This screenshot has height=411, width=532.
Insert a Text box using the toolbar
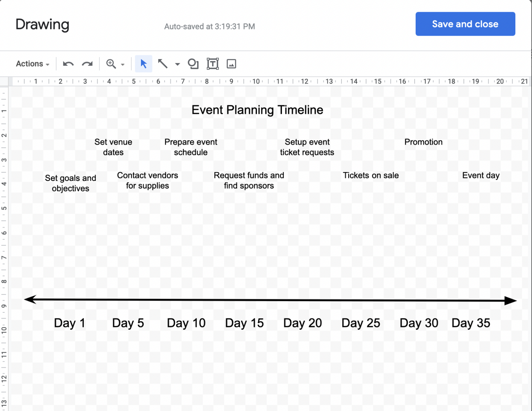point(212,64)
